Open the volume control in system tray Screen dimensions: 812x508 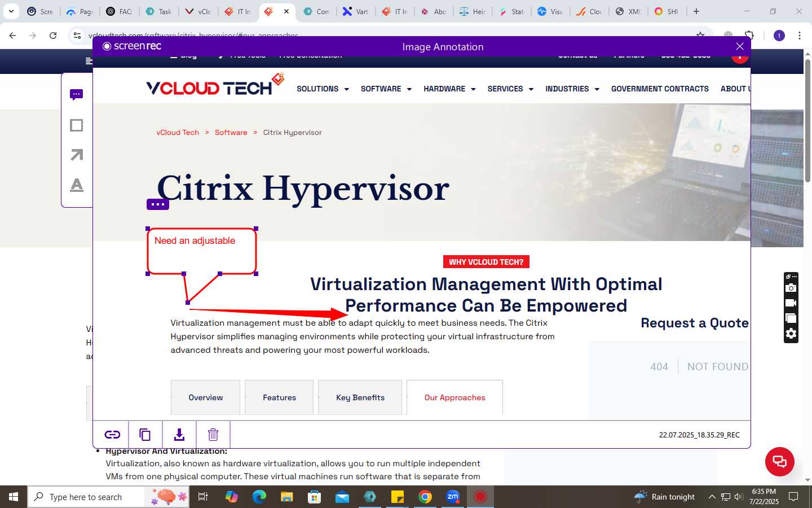pos(739,497)
